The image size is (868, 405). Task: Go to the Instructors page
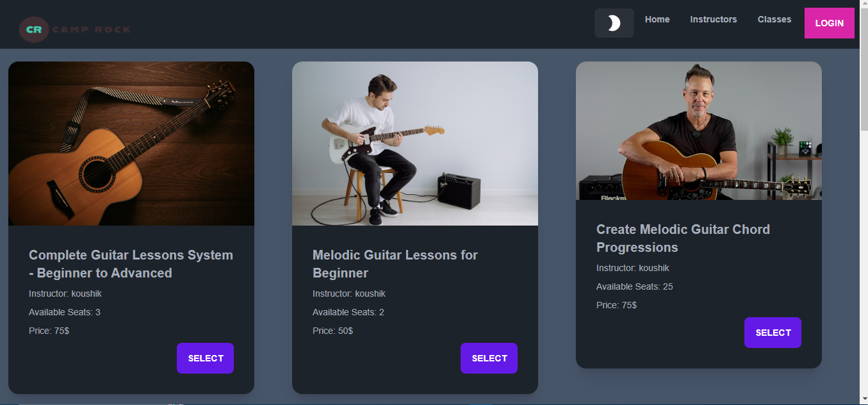713,19
